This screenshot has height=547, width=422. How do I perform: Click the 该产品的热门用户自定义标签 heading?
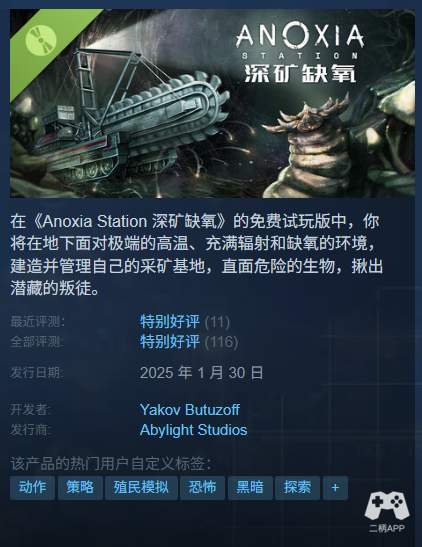(x=111, y=463)
